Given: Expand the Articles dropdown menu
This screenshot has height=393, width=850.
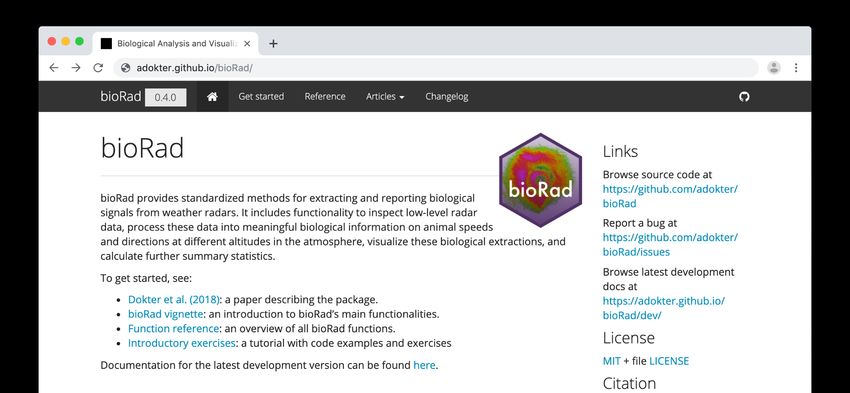Looking at the screenshot, I should (385, 96).
